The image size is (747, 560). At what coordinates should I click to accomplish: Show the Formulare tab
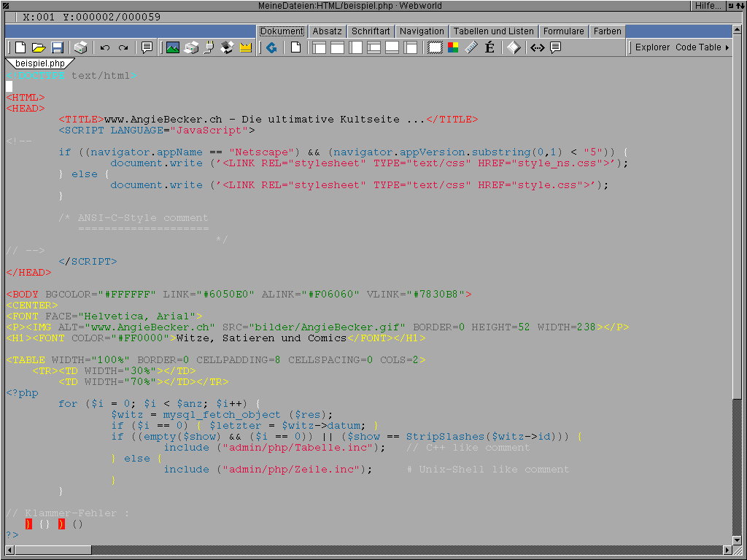[564, 31]
